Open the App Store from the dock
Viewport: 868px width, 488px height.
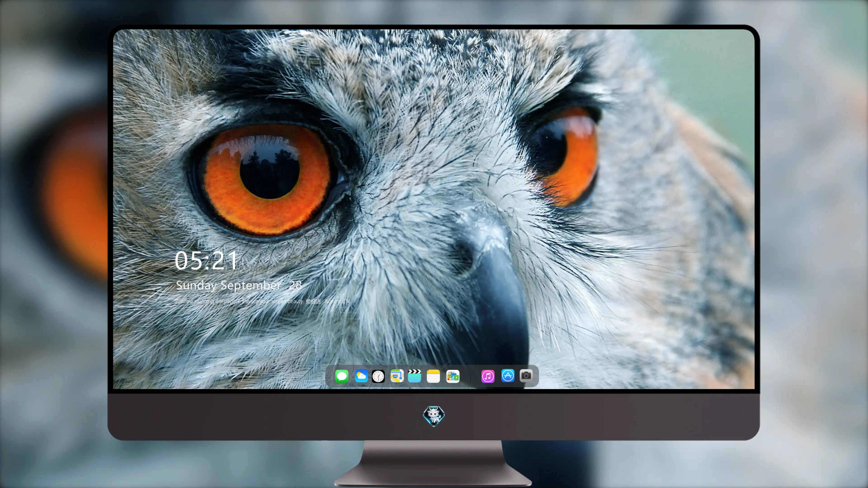coord(507,375)
